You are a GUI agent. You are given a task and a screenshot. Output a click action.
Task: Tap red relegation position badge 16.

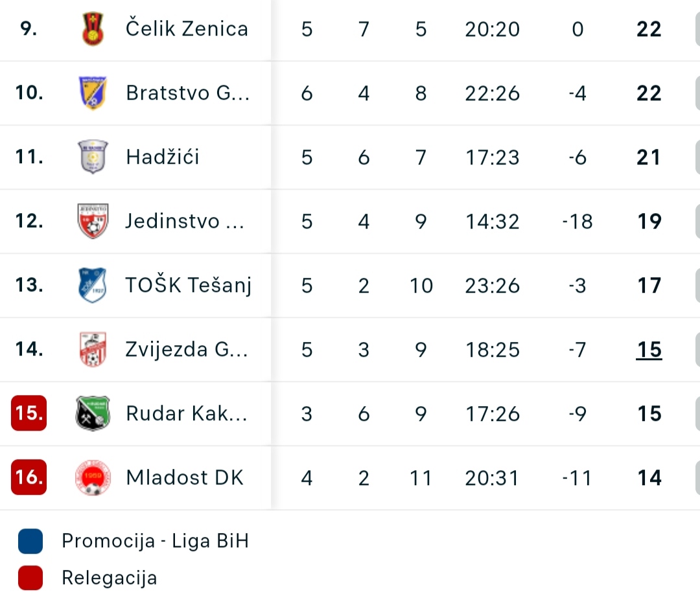tap(29, 477)
